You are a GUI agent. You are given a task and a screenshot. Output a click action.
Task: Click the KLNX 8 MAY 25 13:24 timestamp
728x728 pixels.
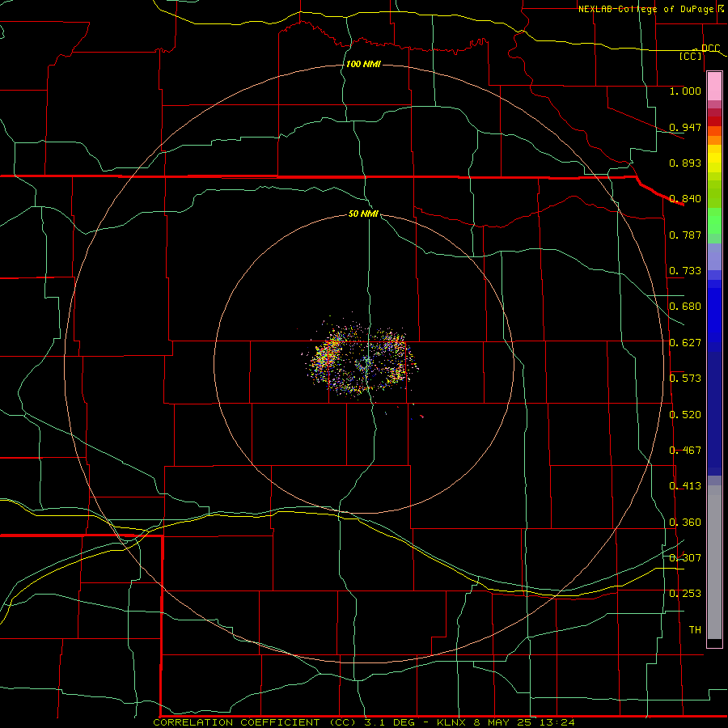point(506,722)
